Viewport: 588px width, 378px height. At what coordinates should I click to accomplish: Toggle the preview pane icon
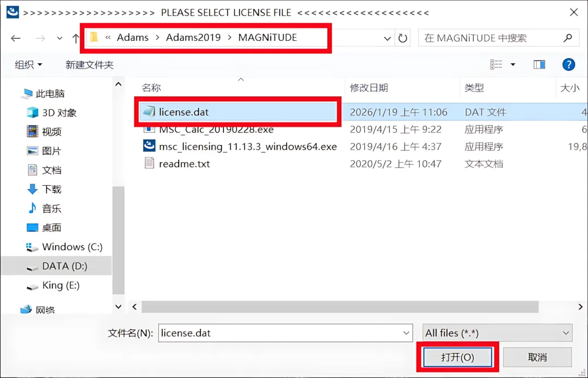coord(539,64)
